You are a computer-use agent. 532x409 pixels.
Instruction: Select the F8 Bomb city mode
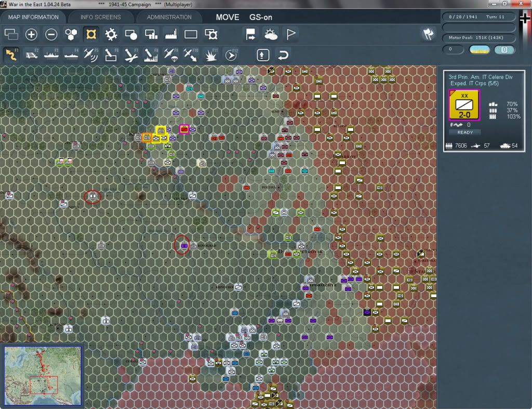click(151, 55)
